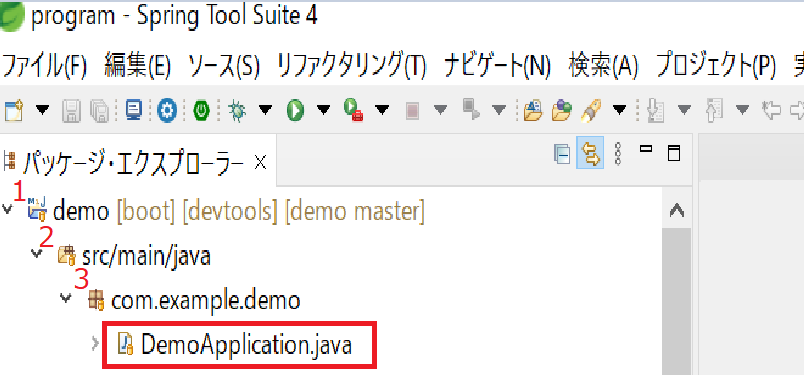This screenshot has width=804, height=375.
Task: Click the Open Type folder icon
Action: (x=533, y=110)
